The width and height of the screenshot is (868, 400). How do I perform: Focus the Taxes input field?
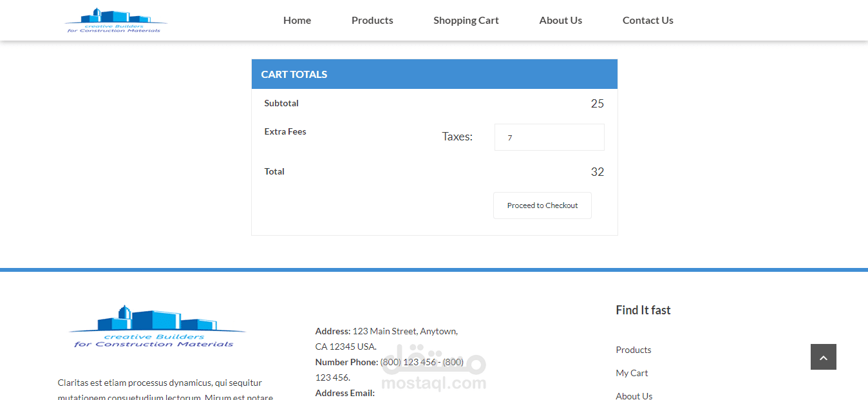[x=549, y=137]
